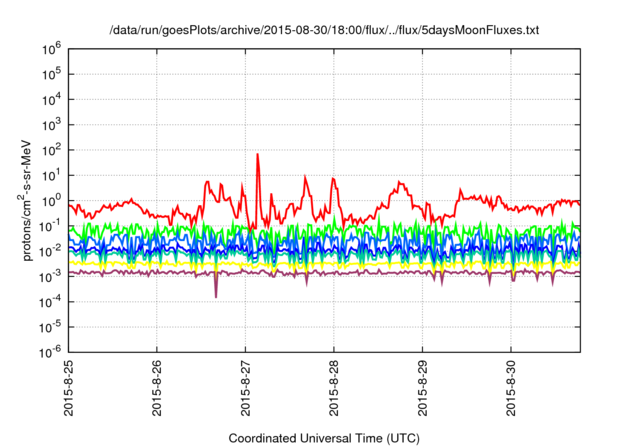
Task: Click the 10^6 y-axis tick label
Action: point(51,49)
